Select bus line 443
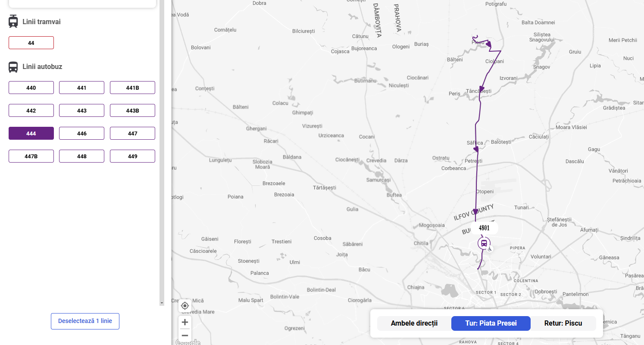 pos(81,110)
